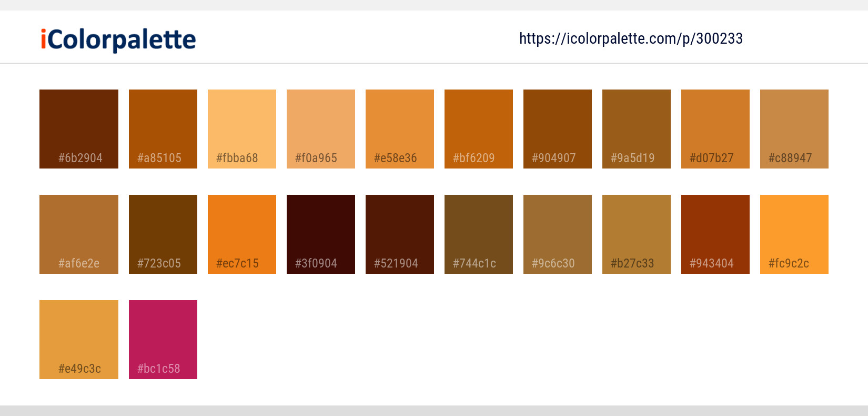Viewport: 868px width, 416px height.
Task: Choose the magenta #bc1c58 swatch
Action: coord(163,340)
